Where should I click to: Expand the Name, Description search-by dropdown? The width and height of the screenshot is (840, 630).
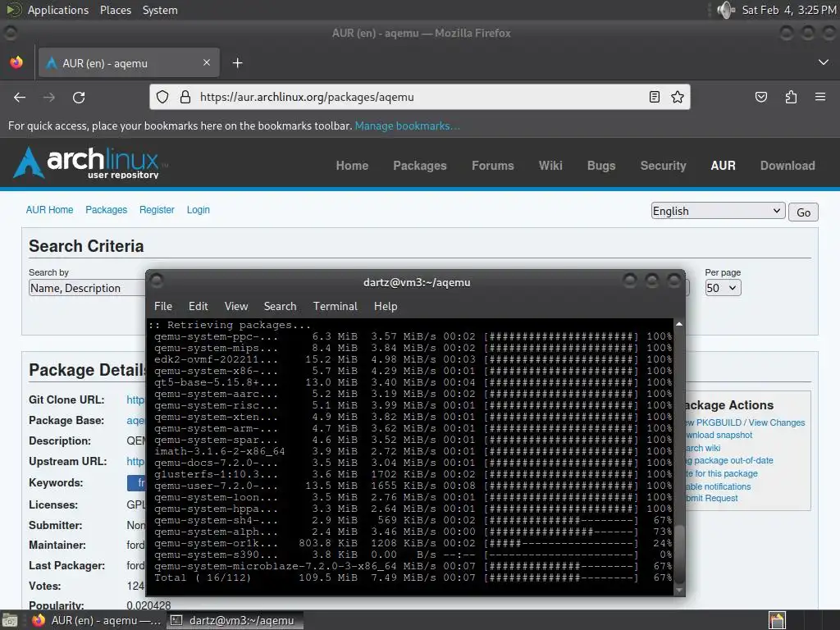pos(87,288)
